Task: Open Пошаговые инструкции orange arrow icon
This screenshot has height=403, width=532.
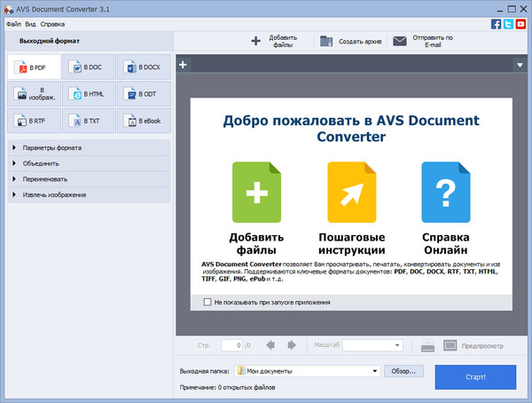Action: (x=350, y=192)
